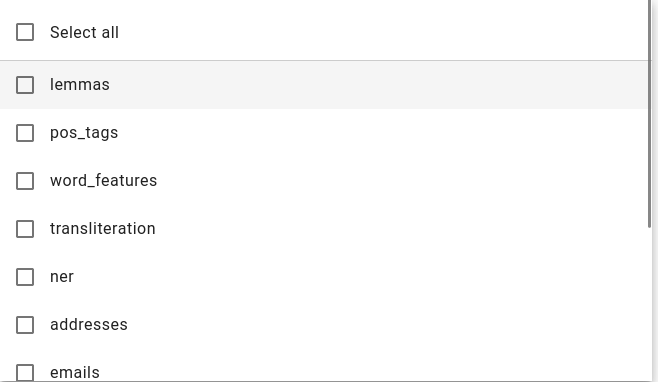Viewport: 658px width, 382px height.
Task: Click the 'Select all' label text
Action: pyautogui.click(x=84, y=32)
